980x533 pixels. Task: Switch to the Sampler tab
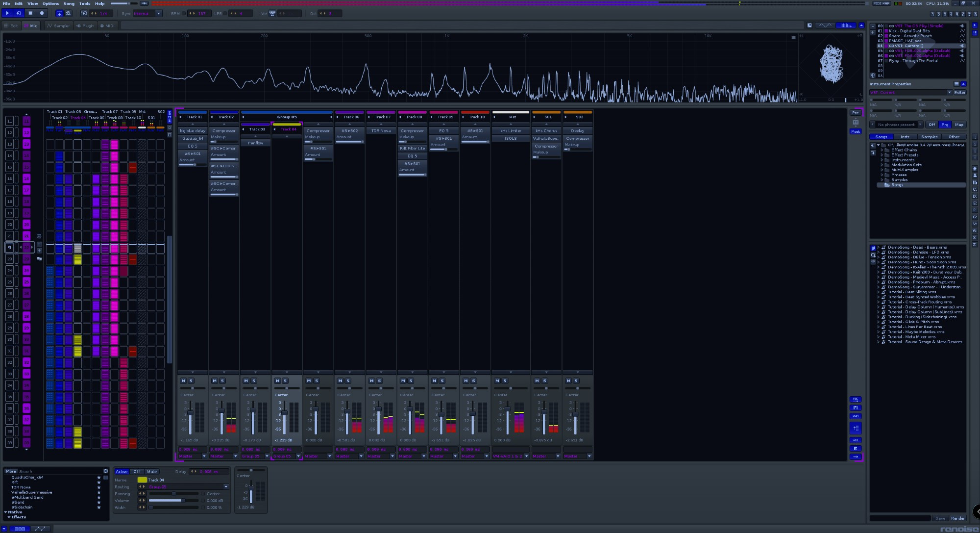click(59, 25)
